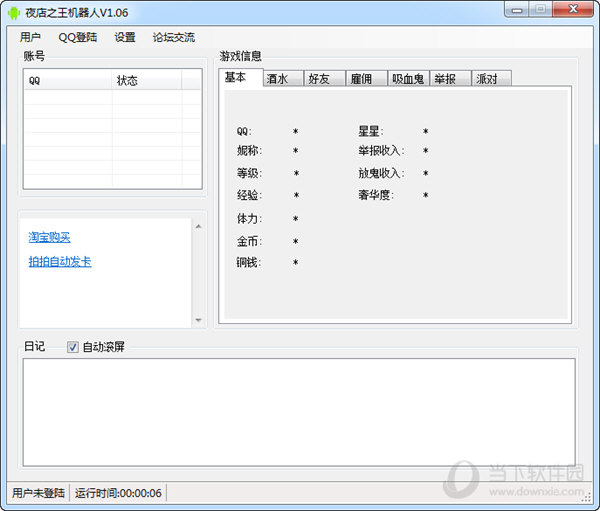Image resolution: width=600 pixels, height=511 pixels.
Task: Click the 账号 group title
Action: coord(34,56)
